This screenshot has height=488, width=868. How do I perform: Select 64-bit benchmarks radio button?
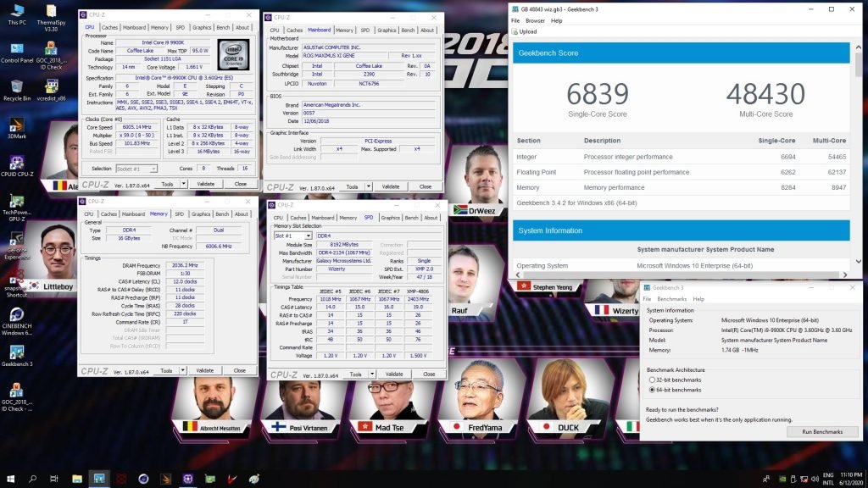click(652, 390)
